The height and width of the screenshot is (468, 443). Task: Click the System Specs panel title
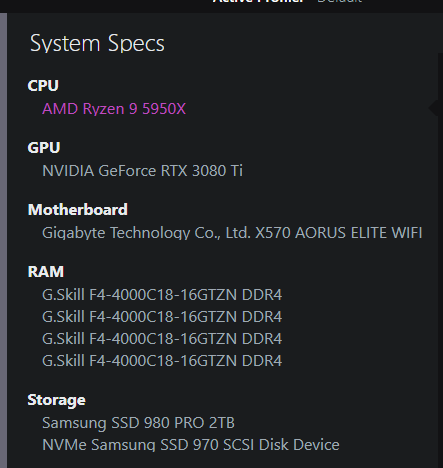tap(97, 43)
